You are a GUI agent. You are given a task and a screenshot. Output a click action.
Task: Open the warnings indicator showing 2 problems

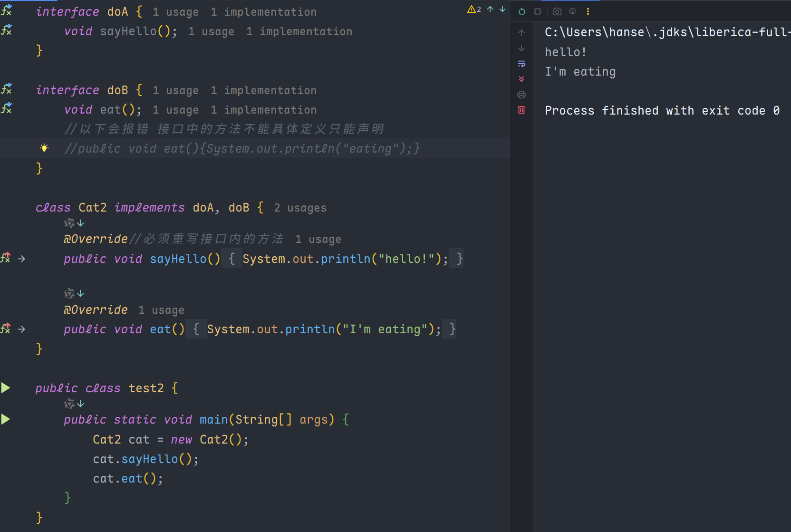tap(474, 10)
